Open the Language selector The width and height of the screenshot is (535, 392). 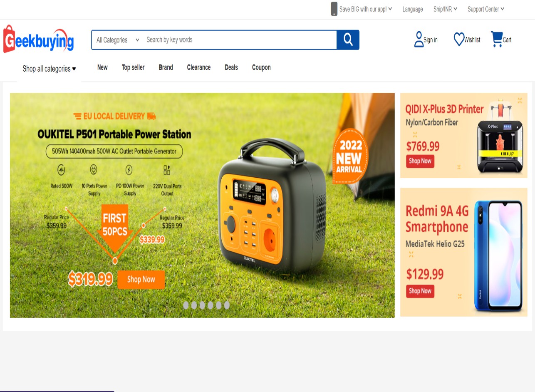click(x=413, y=9)
